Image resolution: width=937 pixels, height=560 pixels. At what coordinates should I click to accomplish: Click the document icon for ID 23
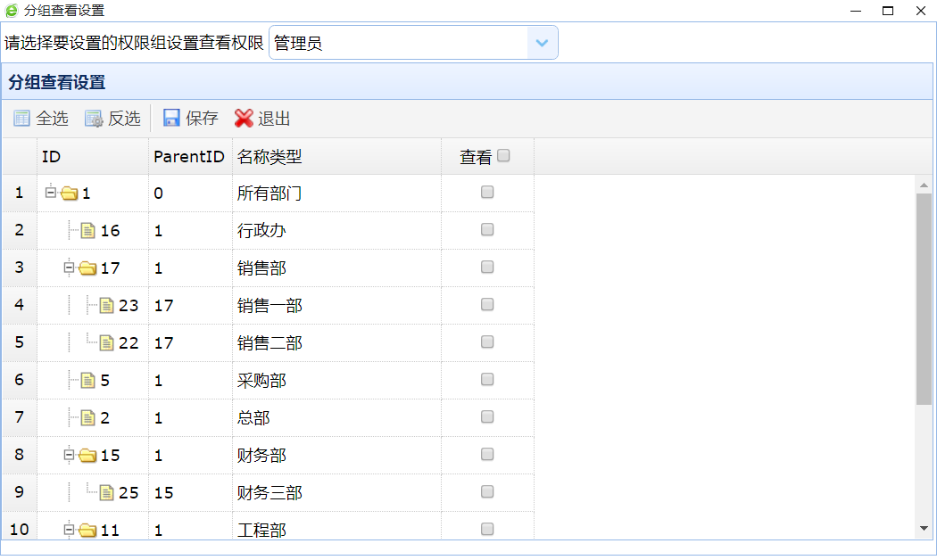pos(106,306)
